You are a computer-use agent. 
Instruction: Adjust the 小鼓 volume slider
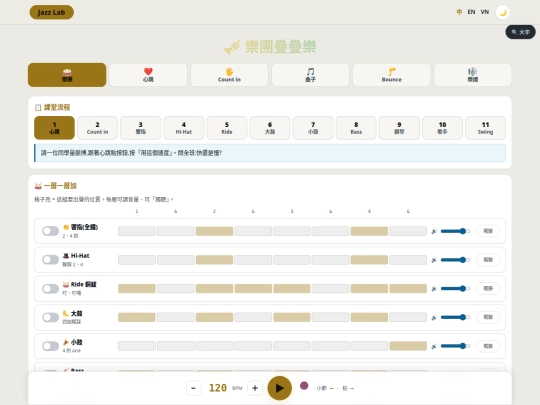coord(455,346)
